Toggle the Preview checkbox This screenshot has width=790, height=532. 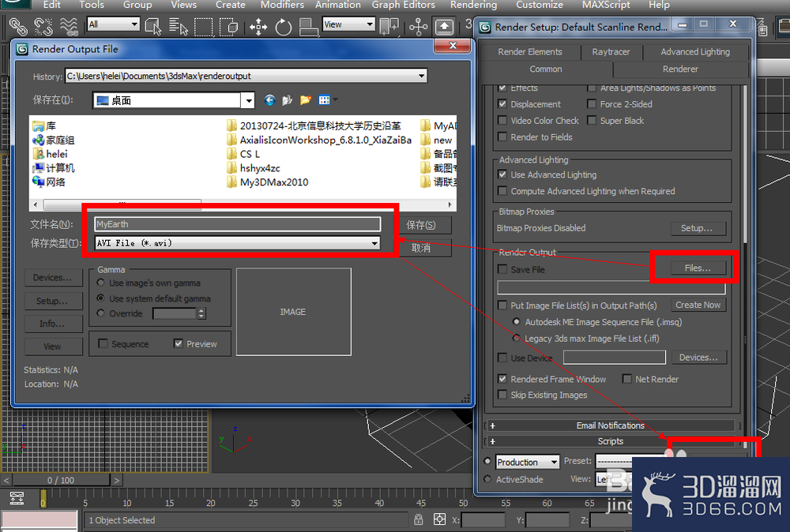(x=178, y=344)
